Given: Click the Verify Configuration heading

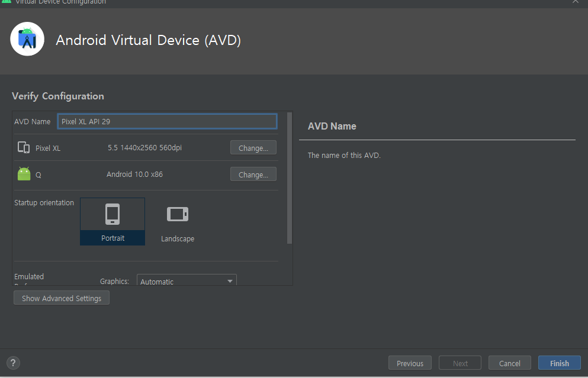Looking at the screenshot, I should click(58, 96).
